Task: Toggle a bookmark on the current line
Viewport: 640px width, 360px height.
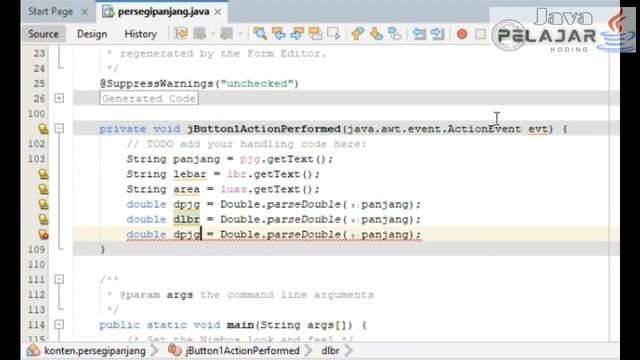Action: click(x=394, y=33)
